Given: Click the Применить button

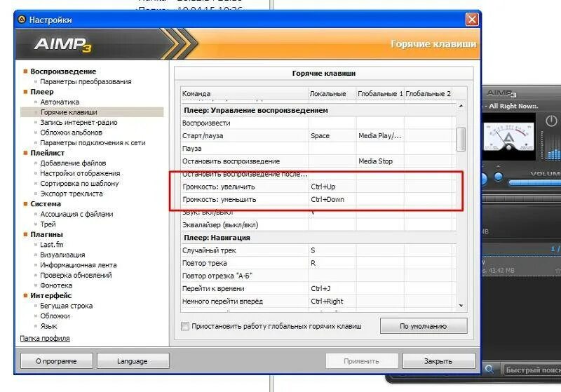Looking at the screenshot, I should [361, 361].
